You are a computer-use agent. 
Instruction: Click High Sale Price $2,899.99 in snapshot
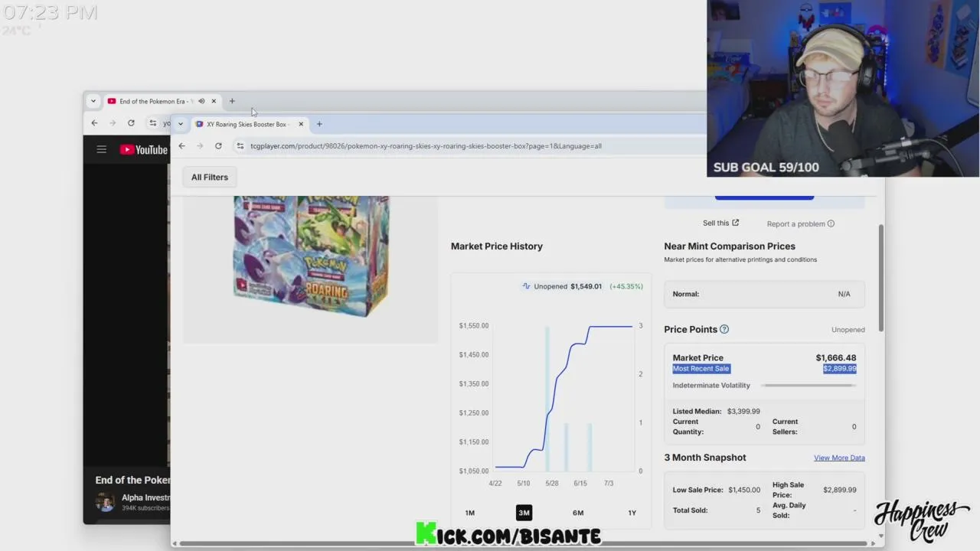click(840, 490)
